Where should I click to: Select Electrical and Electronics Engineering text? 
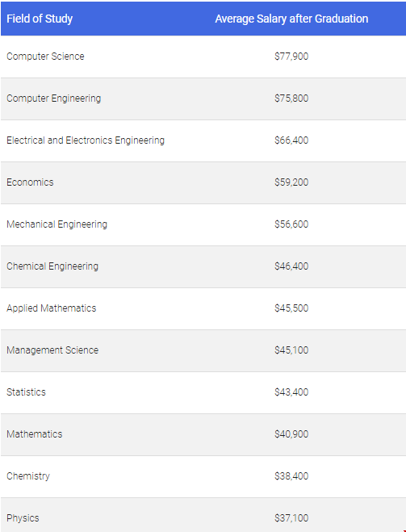click(86, 140)
